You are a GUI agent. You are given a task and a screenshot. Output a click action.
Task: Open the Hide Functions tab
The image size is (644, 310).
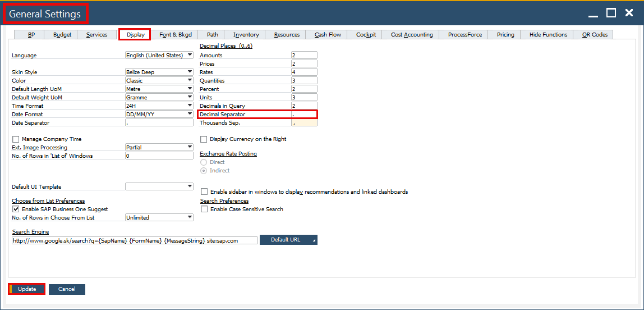(x=548, y=34)
